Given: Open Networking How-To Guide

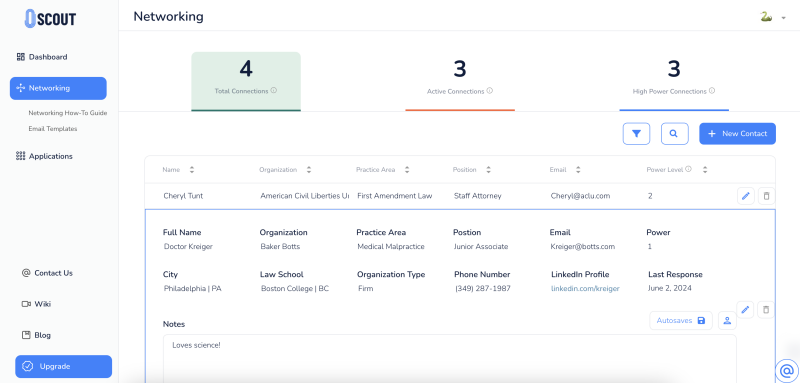Looking at the screenshot, I should (67, 113).
